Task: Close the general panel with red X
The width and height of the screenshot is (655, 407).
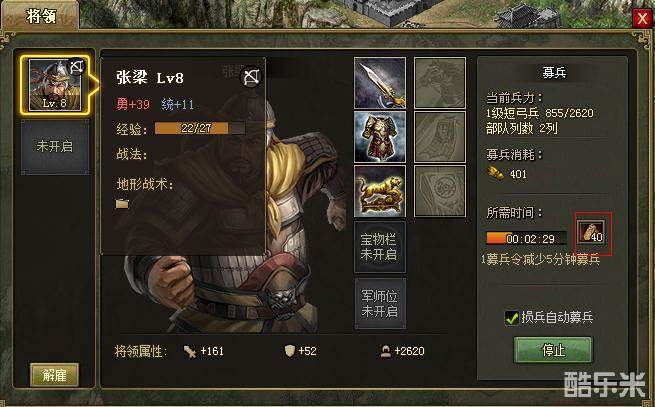Action: 641,18
